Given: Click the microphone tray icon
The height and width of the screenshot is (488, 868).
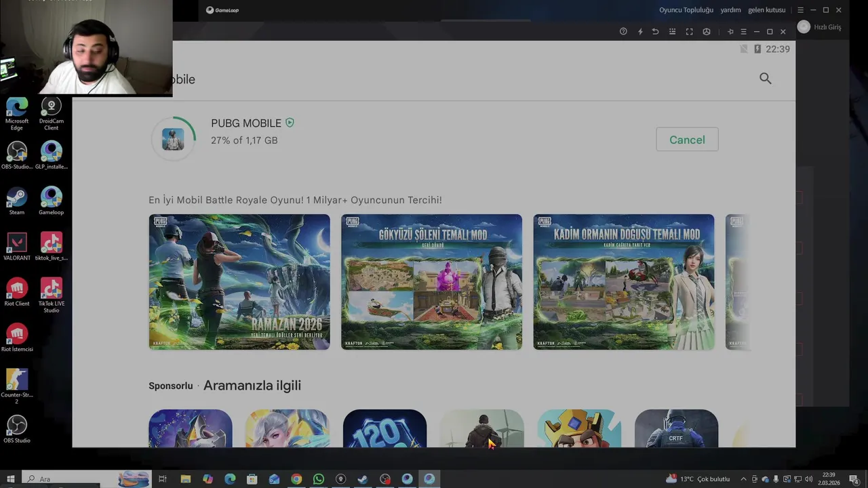Looking at the screenshot, I should (776, 479).
